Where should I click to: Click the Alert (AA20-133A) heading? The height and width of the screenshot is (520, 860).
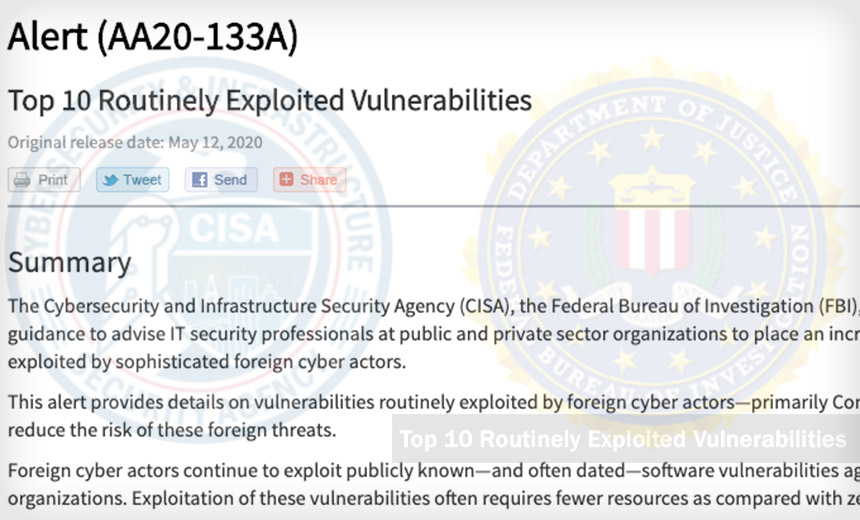tap(153, 38)
